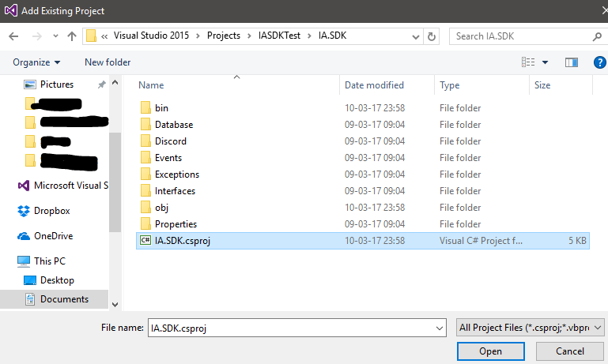Click the Exceptions folder name text
This screenshot has height=364, width=608.
pos(177,174)
